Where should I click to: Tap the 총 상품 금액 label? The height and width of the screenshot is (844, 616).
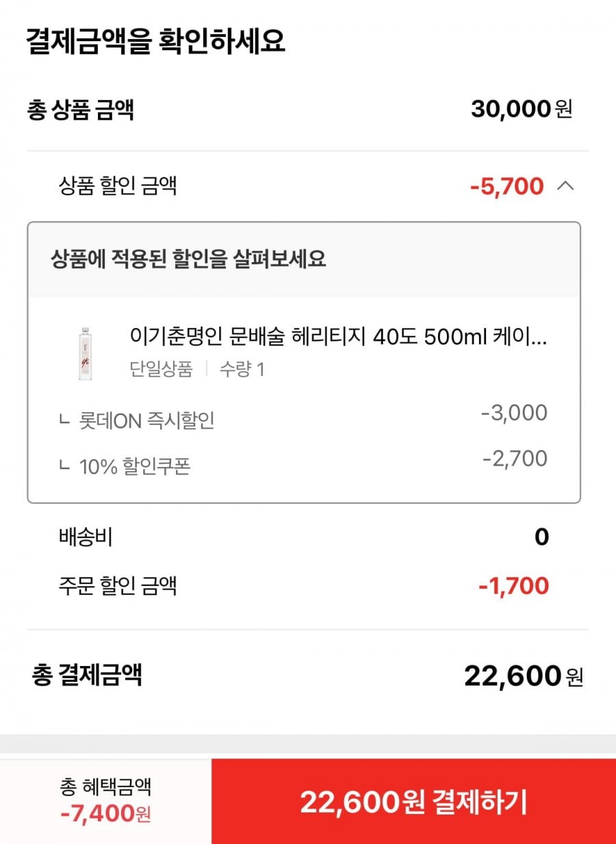coord(80,110)
